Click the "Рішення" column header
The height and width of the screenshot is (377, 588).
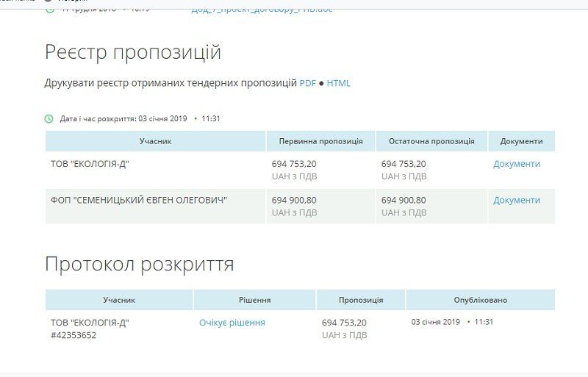tap(254, 300)
